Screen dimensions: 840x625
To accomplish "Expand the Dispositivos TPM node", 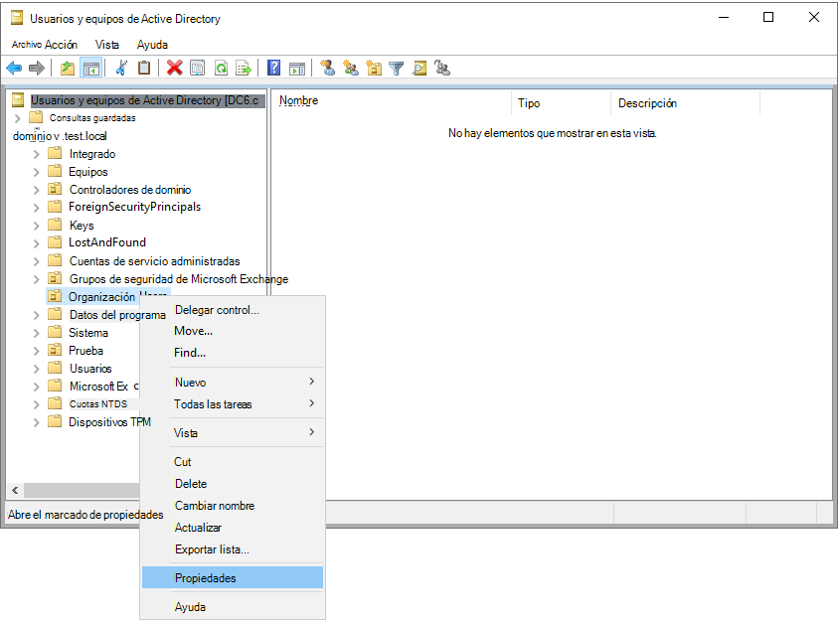I will [36, 422].
